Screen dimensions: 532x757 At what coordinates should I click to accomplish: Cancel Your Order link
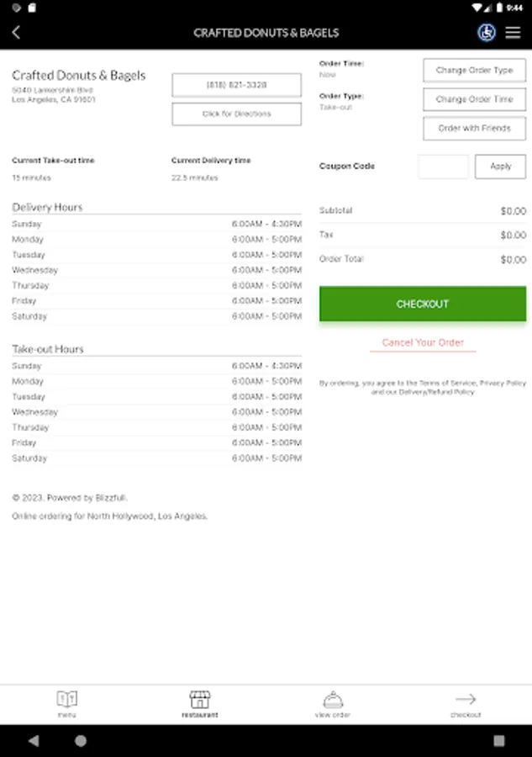pos(423,343)
